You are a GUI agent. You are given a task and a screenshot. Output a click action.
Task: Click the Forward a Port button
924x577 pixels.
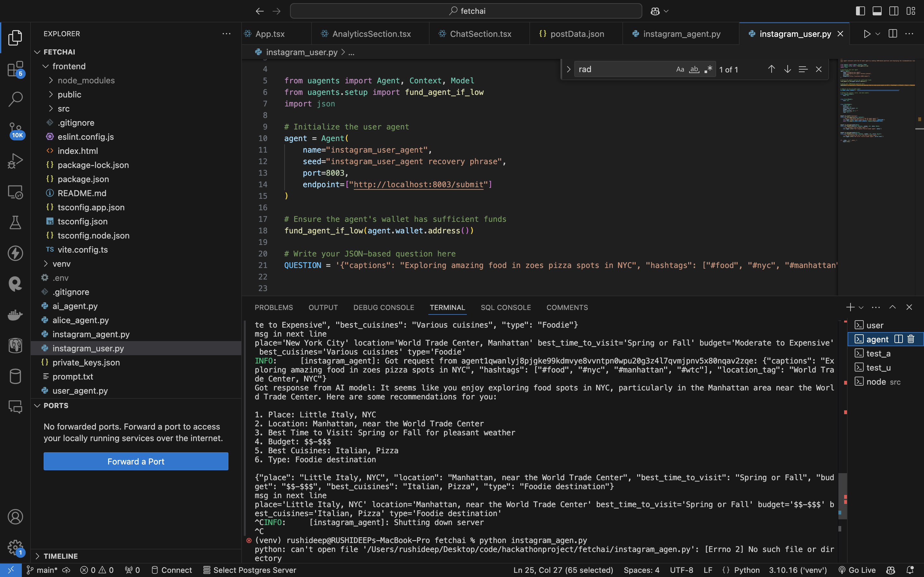pos(136,461)
